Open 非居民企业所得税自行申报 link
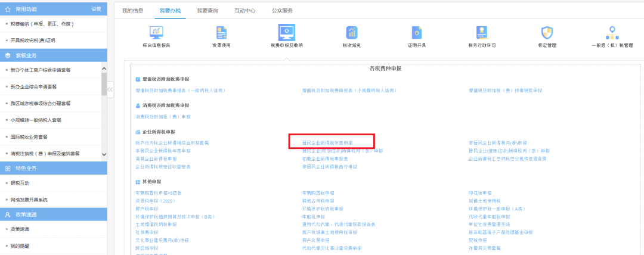This screenshot has width=644, height=255. (329, 167)
